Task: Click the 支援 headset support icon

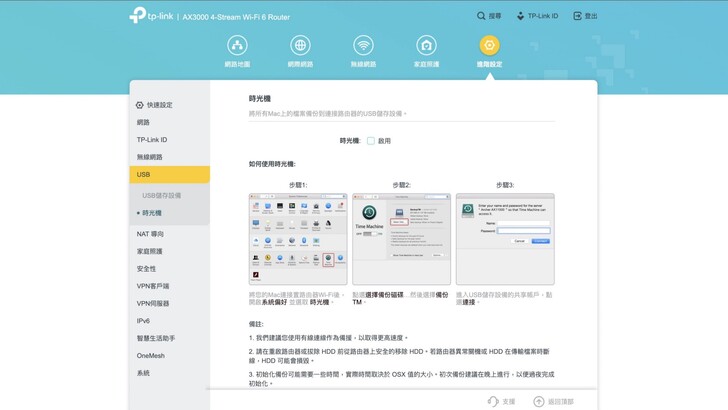Action: (493, 400)
